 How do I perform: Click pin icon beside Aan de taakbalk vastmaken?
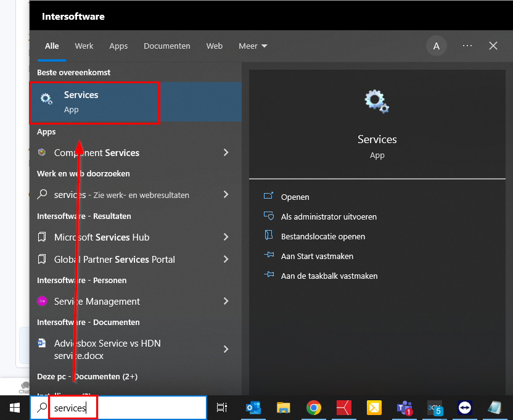[x=269, y=274]
